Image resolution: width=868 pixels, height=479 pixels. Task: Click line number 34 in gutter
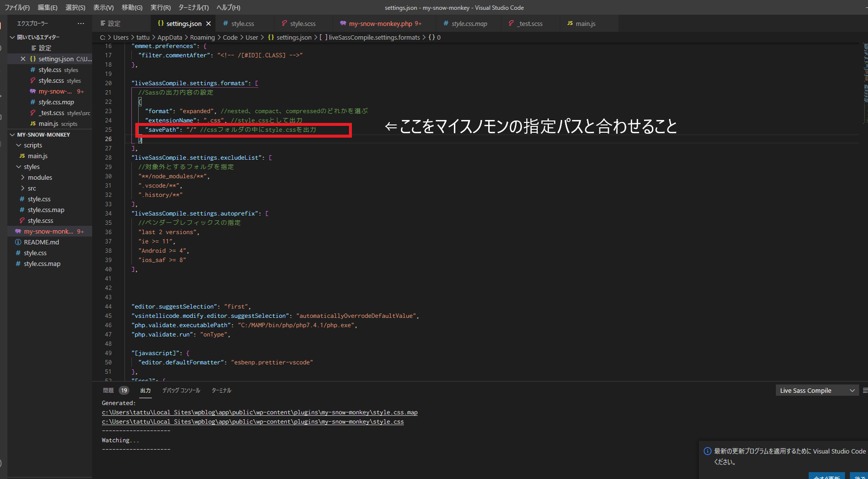pos(108,214)
